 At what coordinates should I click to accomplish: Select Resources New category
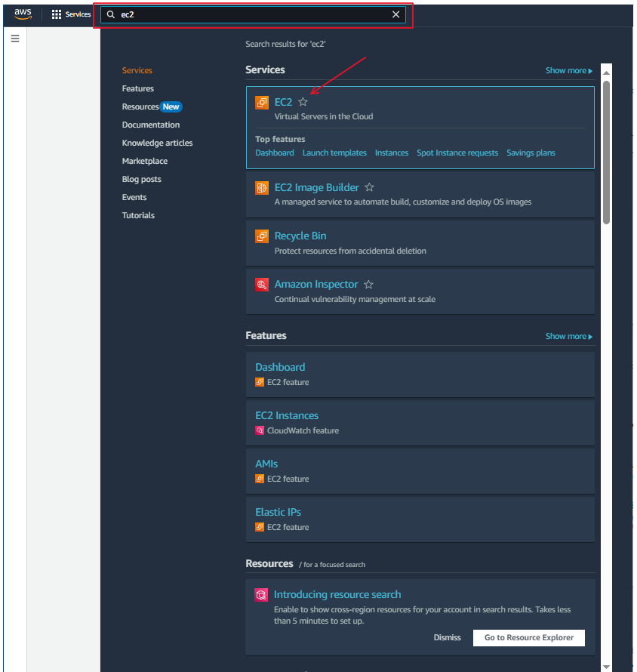coord(152,106)
